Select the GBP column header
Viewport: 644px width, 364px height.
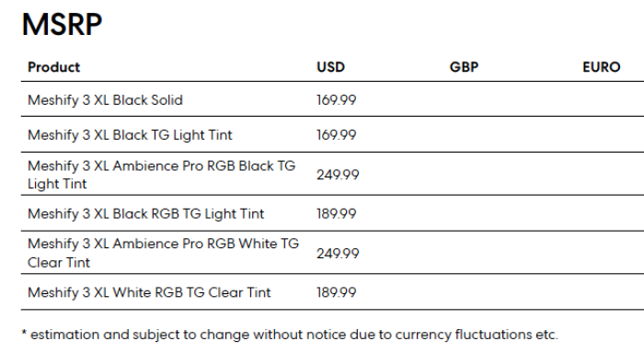pos(464,67)
